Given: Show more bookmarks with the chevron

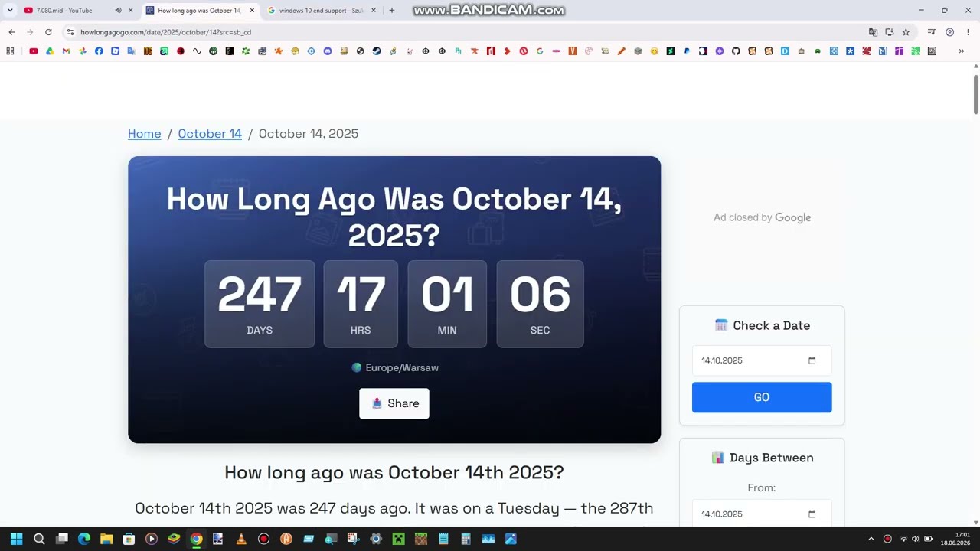Looking at the screenshot, I should [x=961, y=51].
